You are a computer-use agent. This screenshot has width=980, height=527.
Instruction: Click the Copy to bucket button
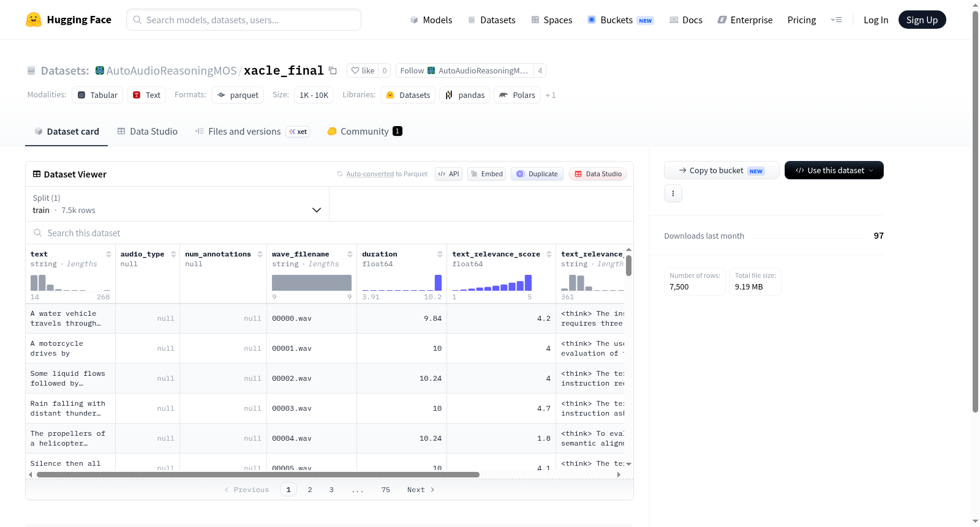(x=722, y=170)
